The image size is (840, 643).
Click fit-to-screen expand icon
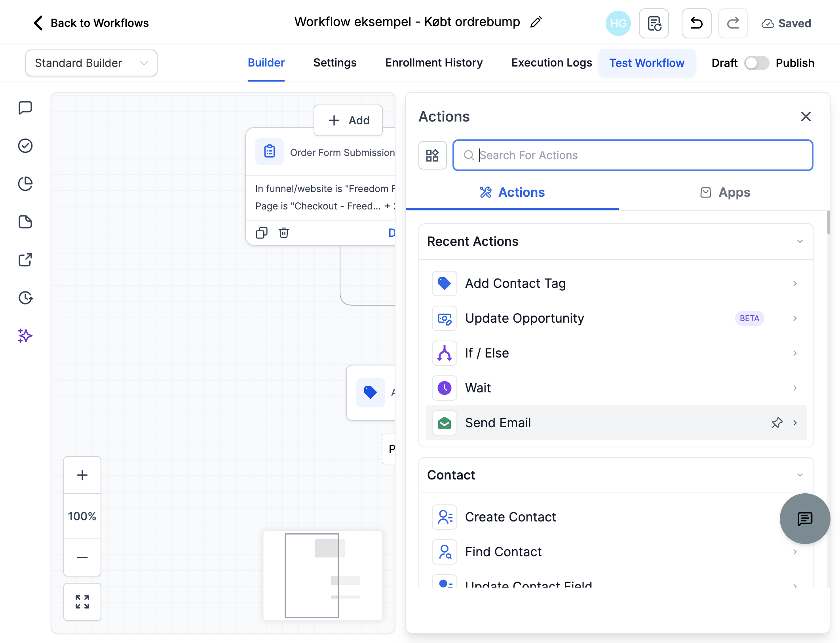click(82, 602)
